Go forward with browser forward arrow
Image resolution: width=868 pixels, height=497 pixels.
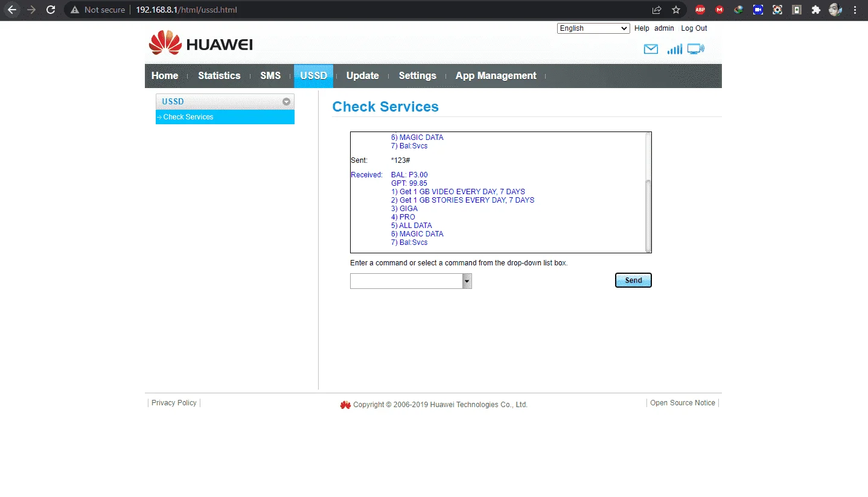pyautogui.click(x=31, y=10)
